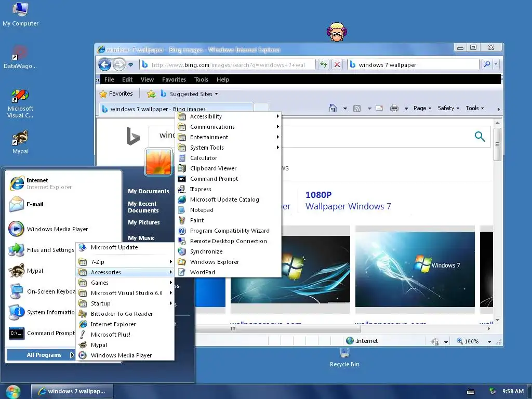Open the Favorites star button
The image size is (532, 399).
pyautogui.click(x=116, y=94)
